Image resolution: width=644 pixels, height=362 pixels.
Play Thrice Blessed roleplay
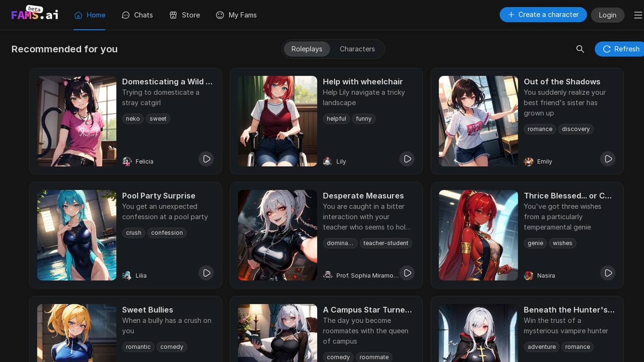point(608,273)
